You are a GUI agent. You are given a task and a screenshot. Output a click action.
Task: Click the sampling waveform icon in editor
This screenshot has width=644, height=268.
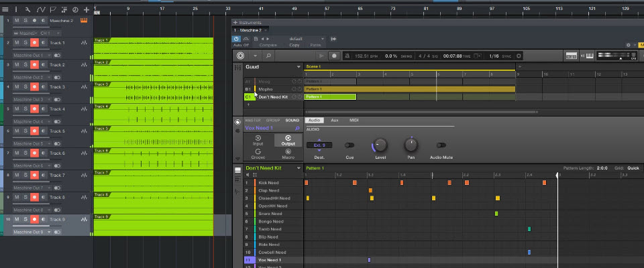pyautogui.click(x=237, y=191)
